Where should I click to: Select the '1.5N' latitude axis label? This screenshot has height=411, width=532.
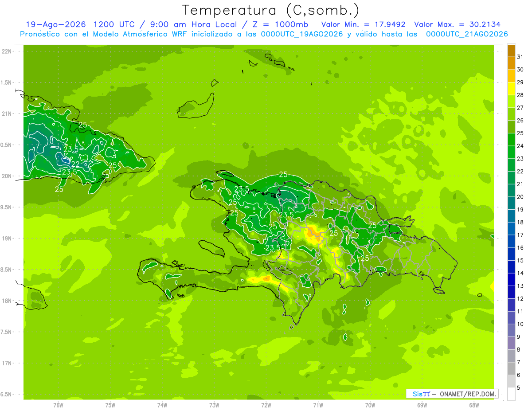pyautogui.click(x=7, y=82)
